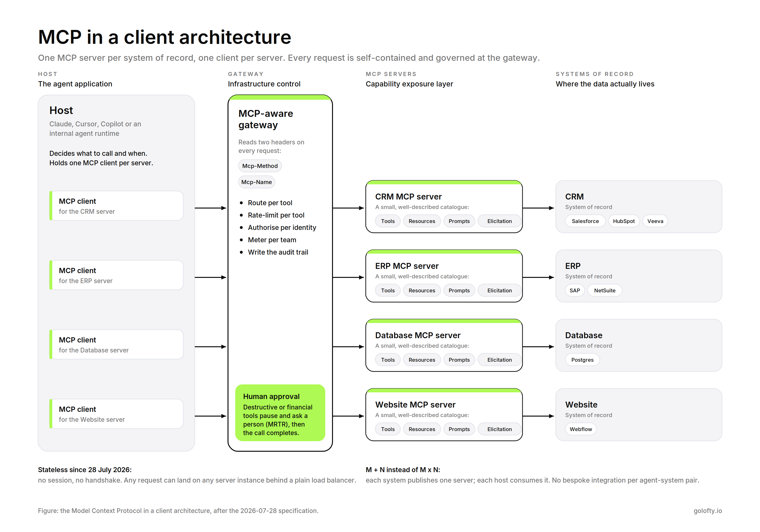
Task: Click the 'Host' heading in the host panel
Action: [x=61, y=110]
